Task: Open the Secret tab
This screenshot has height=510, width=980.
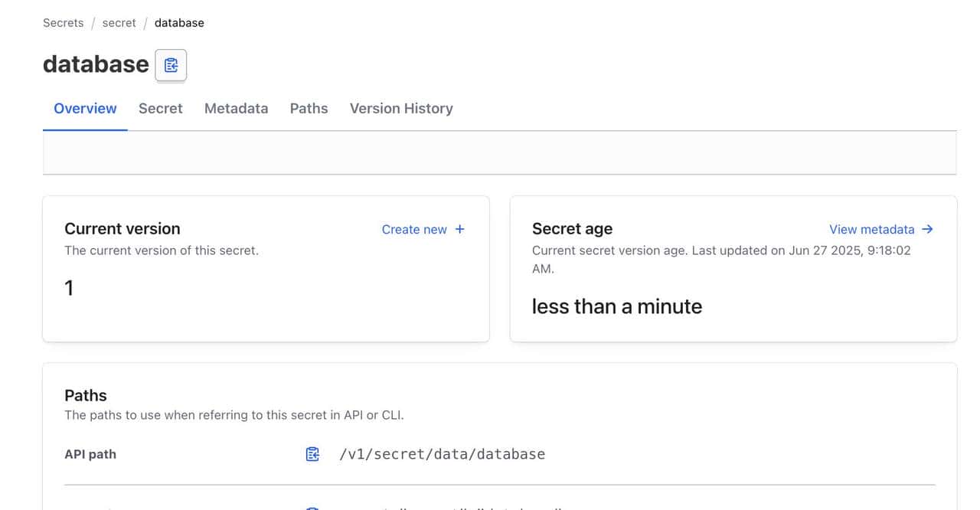Action: 160,109
